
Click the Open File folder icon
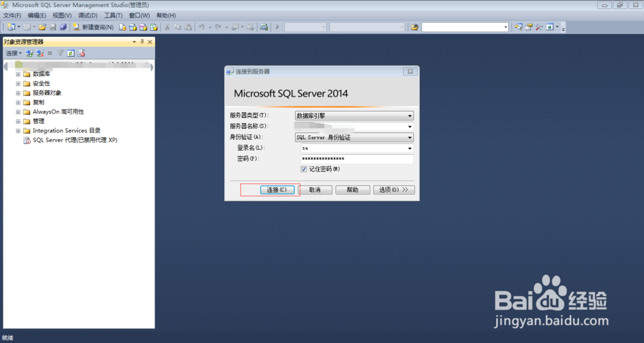click(x=42, y=27)
